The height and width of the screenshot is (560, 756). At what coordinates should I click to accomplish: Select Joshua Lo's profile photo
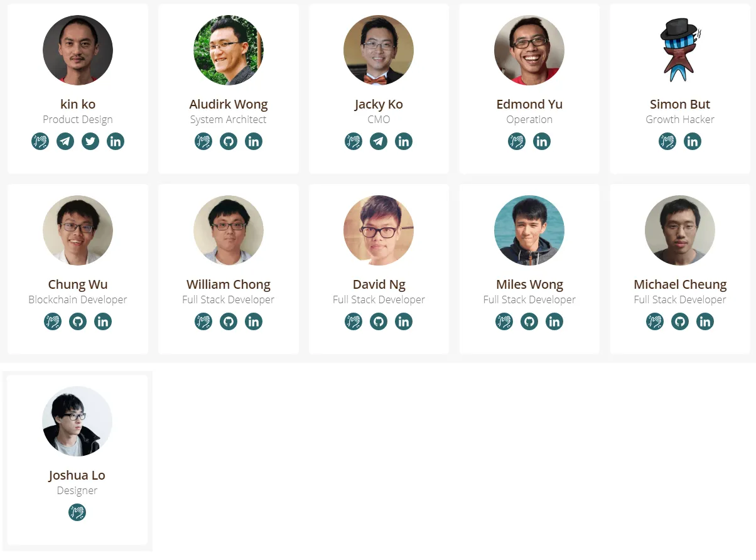coord(77,421)
